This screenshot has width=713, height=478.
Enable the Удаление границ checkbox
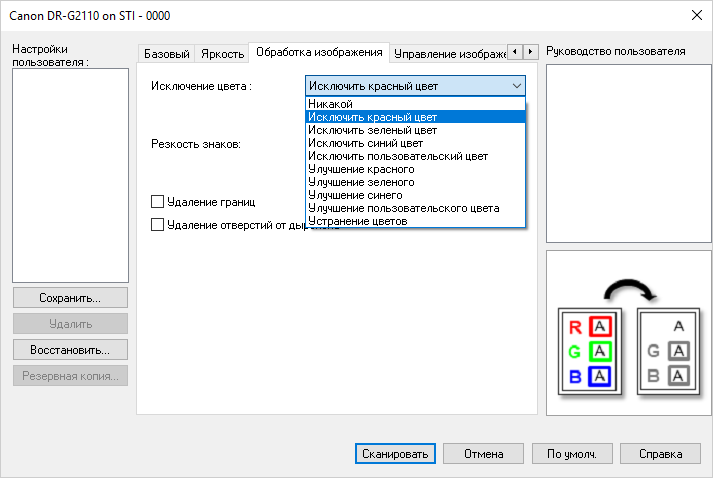coord(157,202)
